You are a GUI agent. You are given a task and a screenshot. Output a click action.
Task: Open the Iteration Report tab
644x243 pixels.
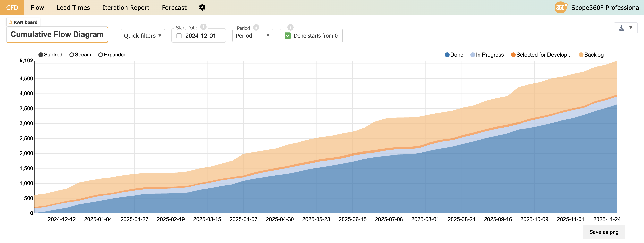(126, 7)
